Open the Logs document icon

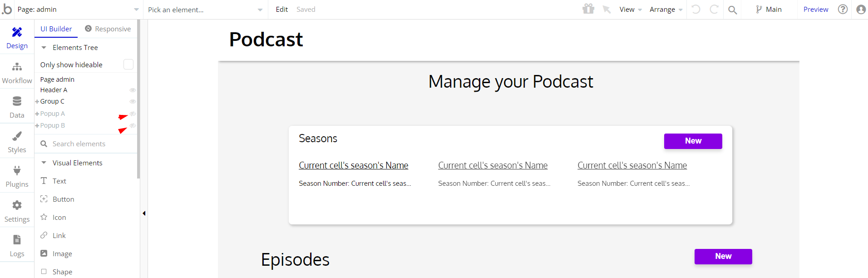tap(17, 239)
